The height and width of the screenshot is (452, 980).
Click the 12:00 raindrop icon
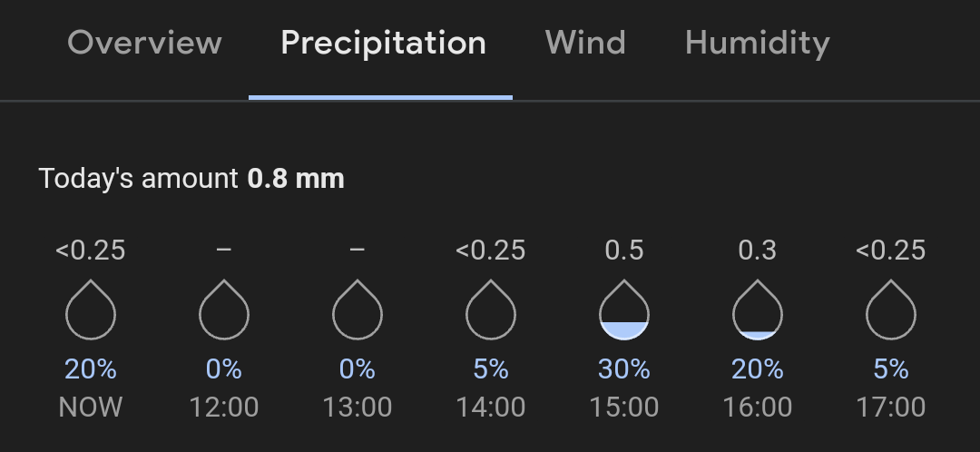tap(224, 310)
